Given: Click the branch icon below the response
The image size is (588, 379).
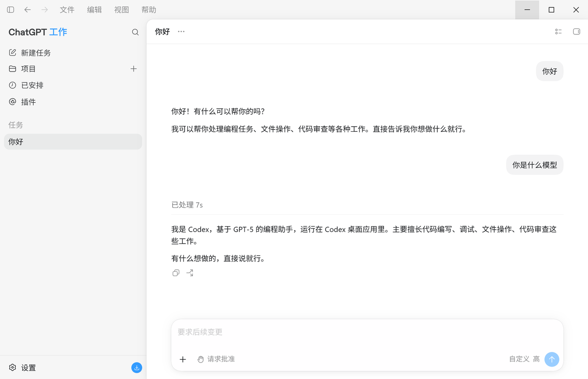Looking at the screenshot, I should point(190,273).
